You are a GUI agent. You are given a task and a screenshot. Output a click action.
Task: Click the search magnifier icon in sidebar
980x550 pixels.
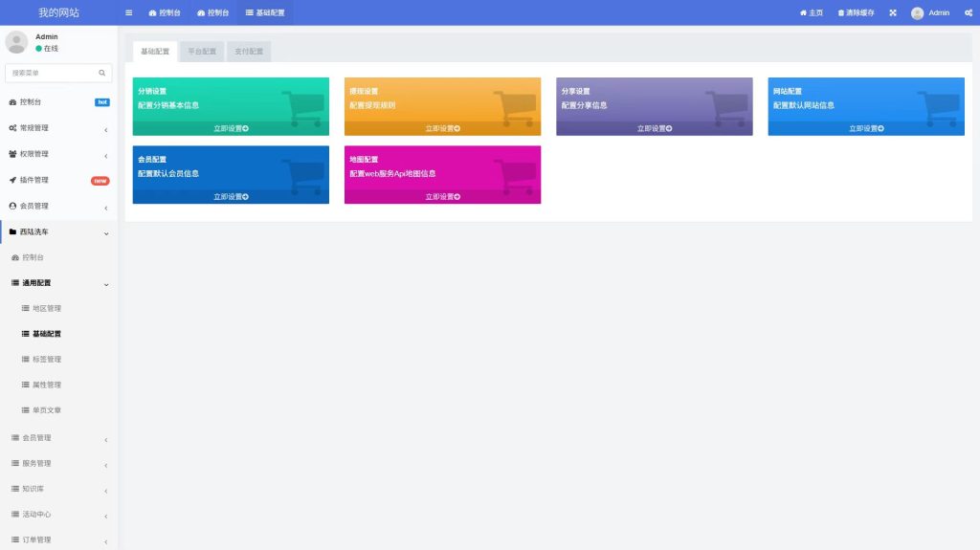click(101, 73)
